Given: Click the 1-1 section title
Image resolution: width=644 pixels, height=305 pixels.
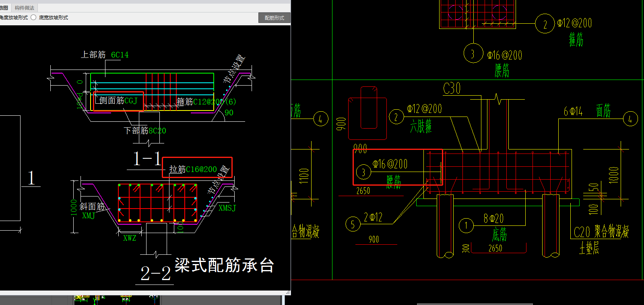Looking at the screenshot, I should pos(147,159).
